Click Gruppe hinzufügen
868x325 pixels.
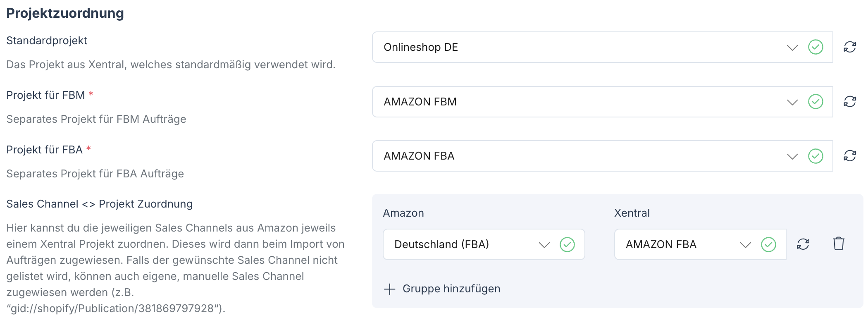(x=451, y=289)
